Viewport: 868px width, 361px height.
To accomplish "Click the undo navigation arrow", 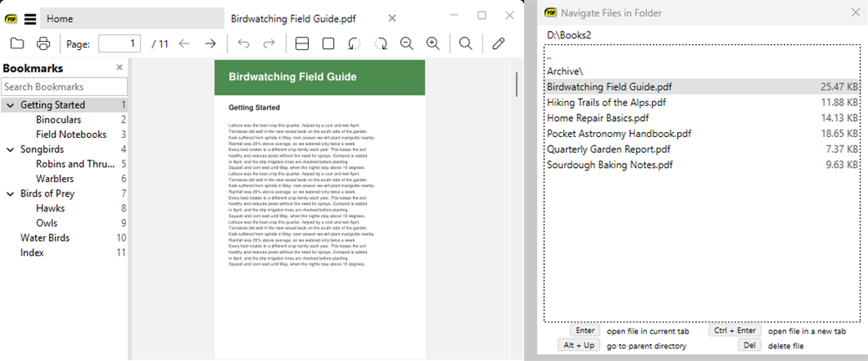I will pos(244,43).
